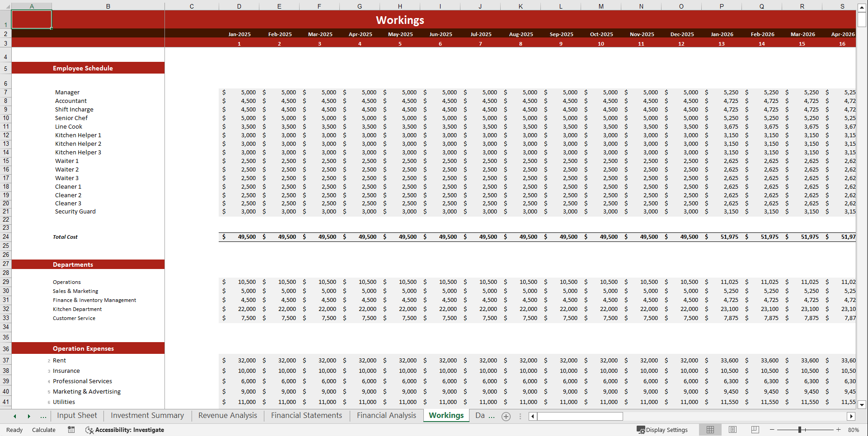Click the zoom slider handle

(x=801, y=430)
